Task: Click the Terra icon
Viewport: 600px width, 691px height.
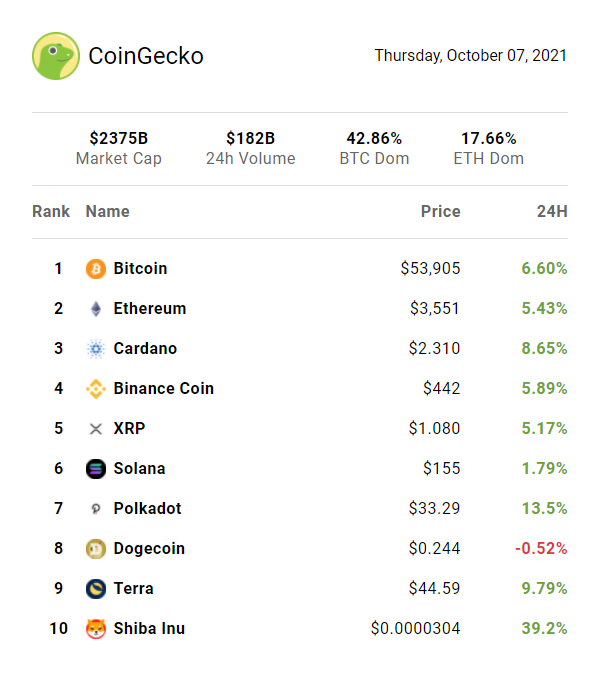Action: click(96, 589)
